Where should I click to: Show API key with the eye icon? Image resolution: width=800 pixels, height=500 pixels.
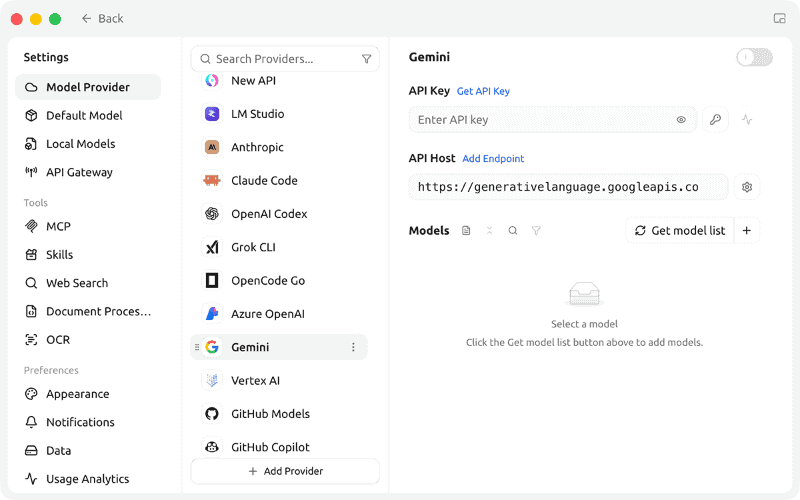pyautogui.click(x=681, y=120)
